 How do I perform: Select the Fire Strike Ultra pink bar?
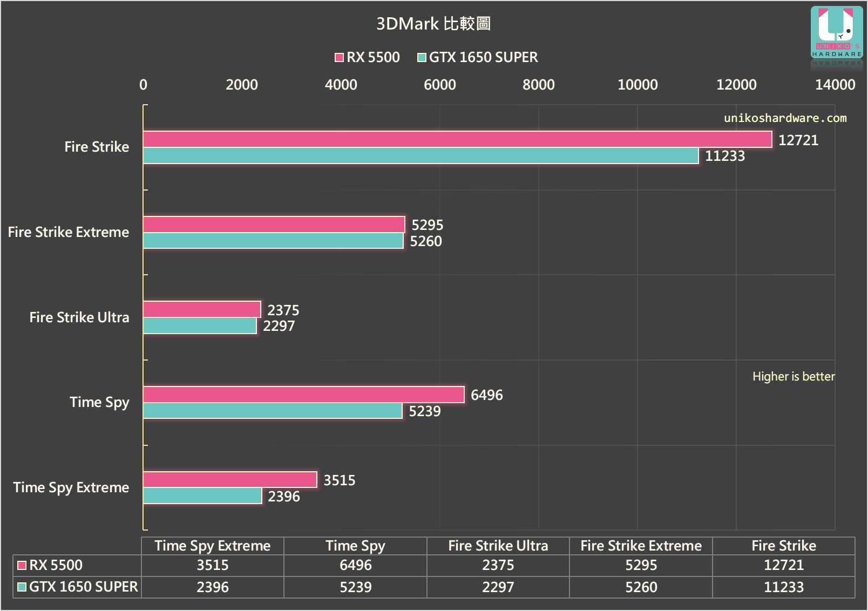coord(202,309)
